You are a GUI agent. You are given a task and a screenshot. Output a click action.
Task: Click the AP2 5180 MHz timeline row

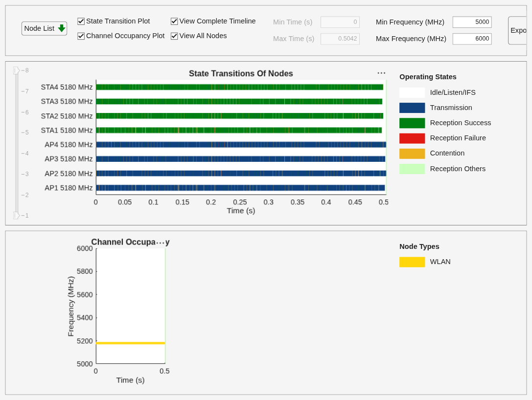pos(241,174)
